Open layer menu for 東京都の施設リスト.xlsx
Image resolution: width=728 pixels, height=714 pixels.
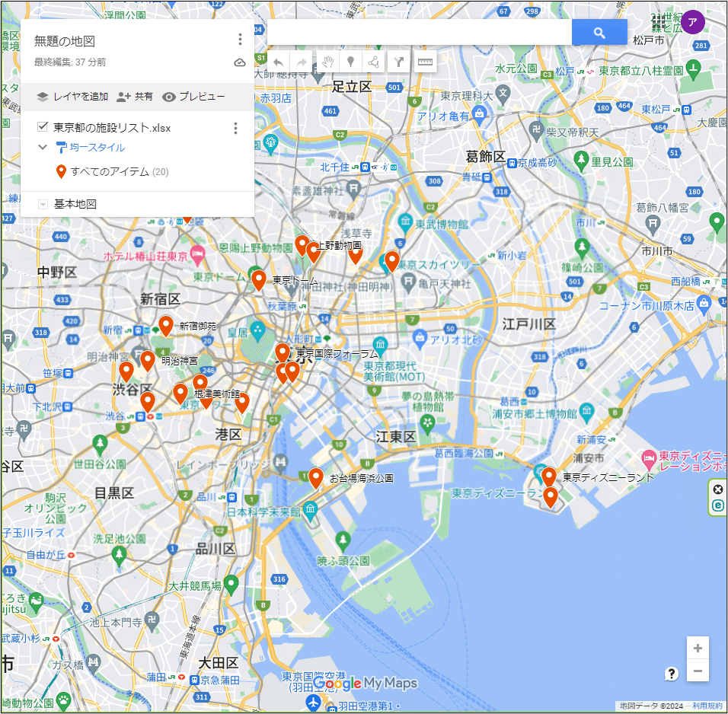point(235,128)
